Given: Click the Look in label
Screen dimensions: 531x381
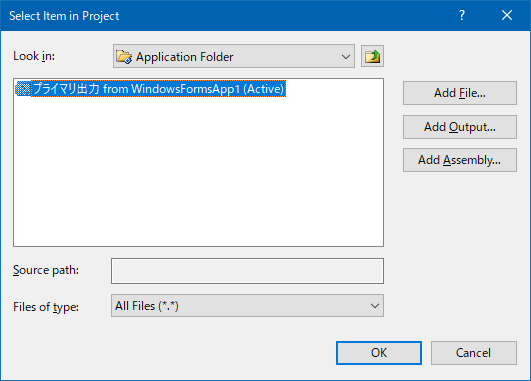Looking at the screenshot, I should (34, 56).
